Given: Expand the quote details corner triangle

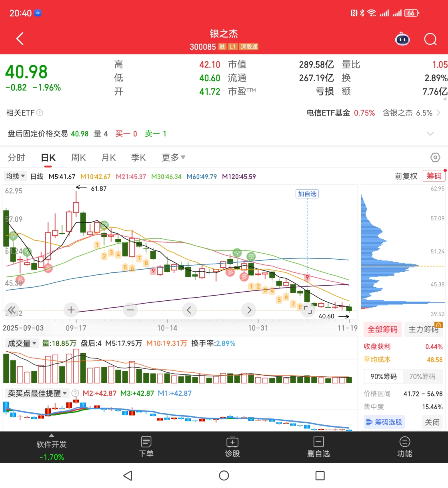Looking at the screenshot, I should (444, 98).
